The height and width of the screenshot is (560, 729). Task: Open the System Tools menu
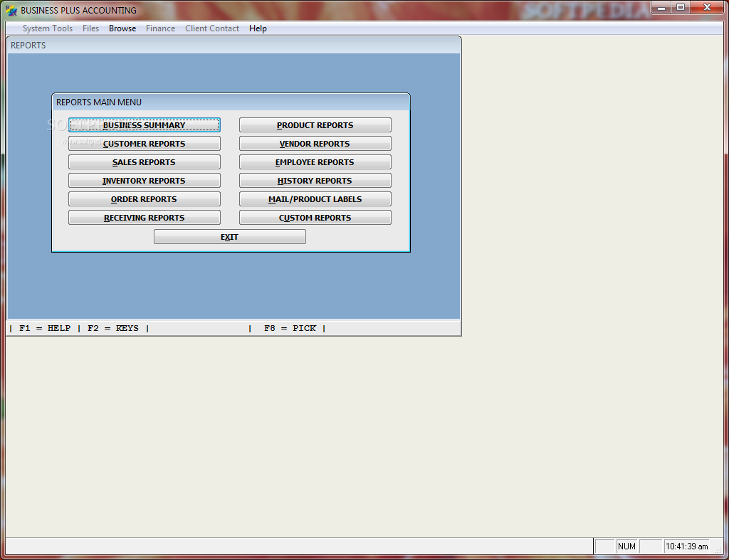tap(48, 28)
